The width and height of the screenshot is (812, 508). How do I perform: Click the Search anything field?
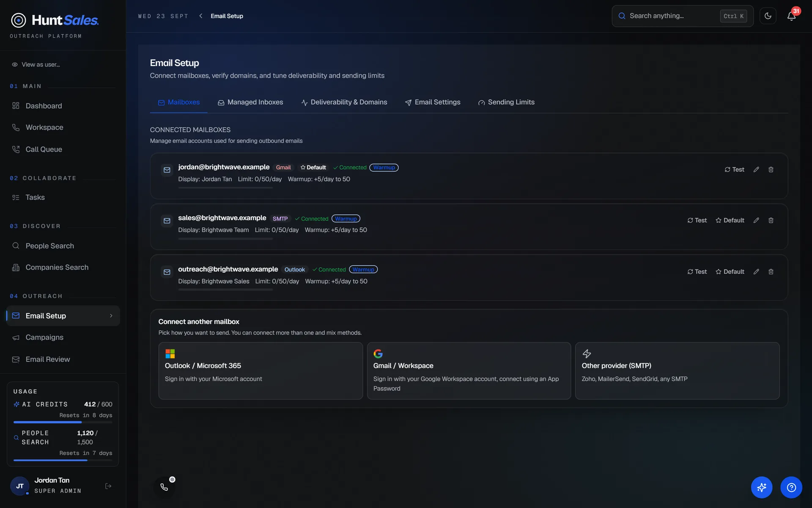point(682,16)
